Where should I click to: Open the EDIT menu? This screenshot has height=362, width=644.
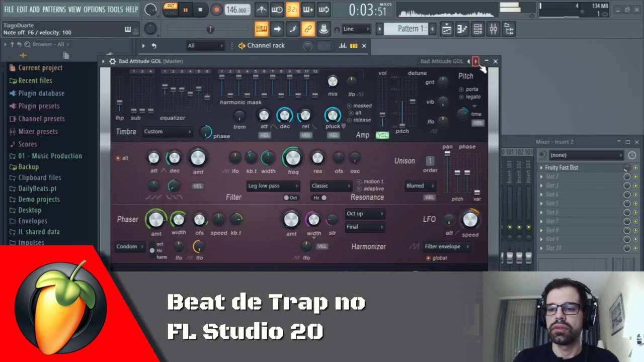[22, 10]
